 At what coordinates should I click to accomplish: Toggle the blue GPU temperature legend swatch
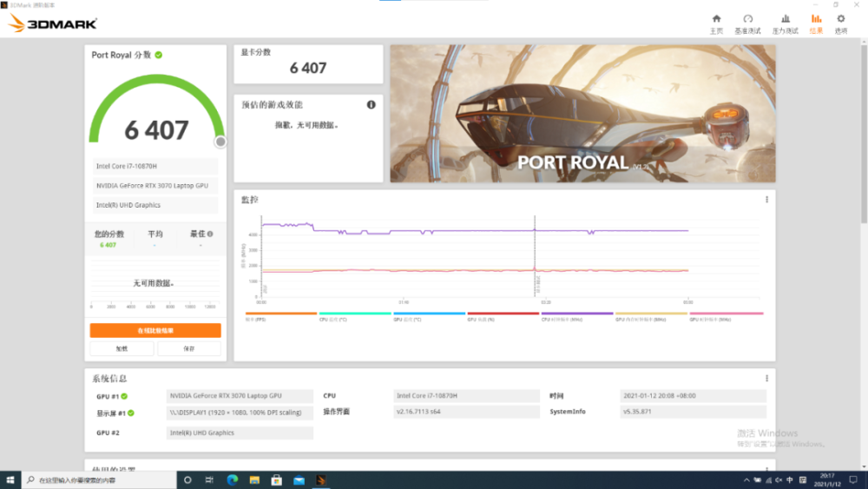coord(429,314)
